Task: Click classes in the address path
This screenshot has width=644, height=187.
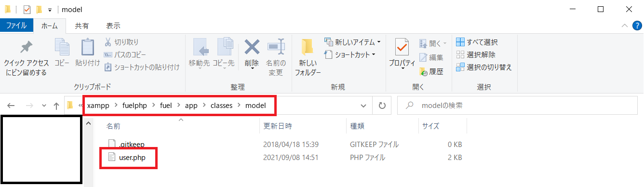Action: tap(222, 105)
